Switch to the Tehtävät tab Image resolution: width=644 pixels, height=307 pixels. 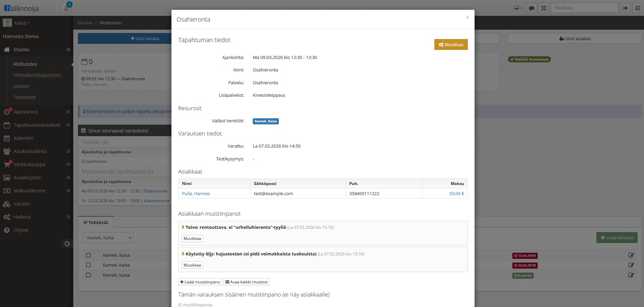(96, 222)
